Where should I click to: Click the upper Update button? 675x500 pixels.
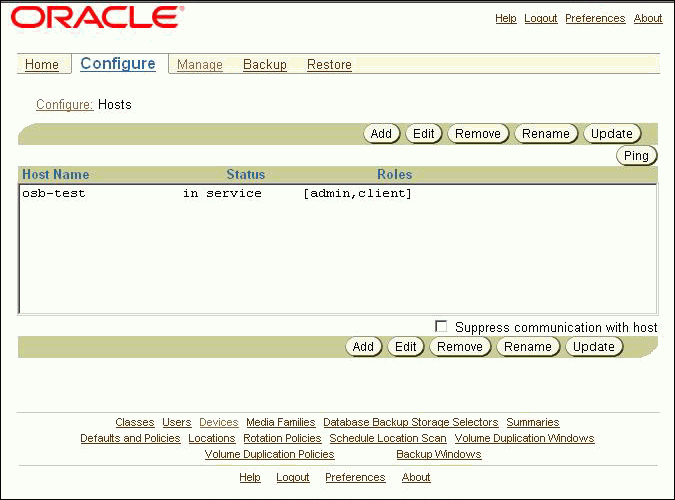pyautogui.click(x=612, y=134)
